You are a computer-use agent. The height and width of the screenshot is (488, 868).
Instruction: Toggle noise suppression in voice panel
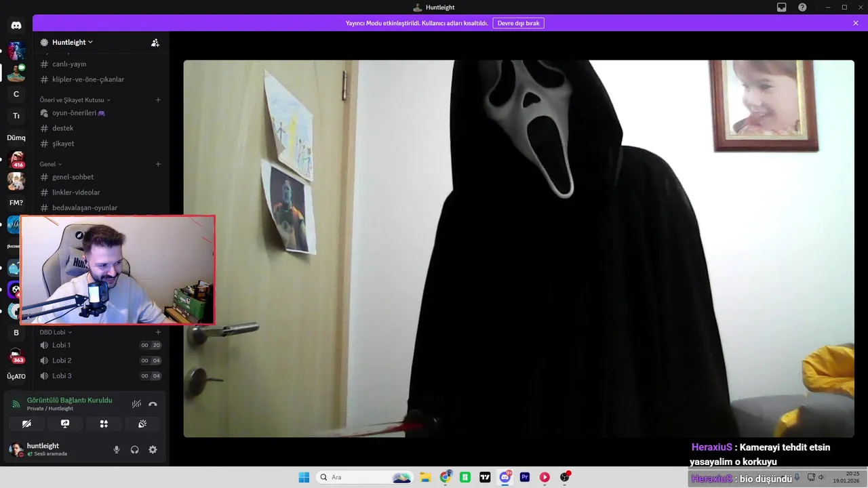tap(136, 404)
